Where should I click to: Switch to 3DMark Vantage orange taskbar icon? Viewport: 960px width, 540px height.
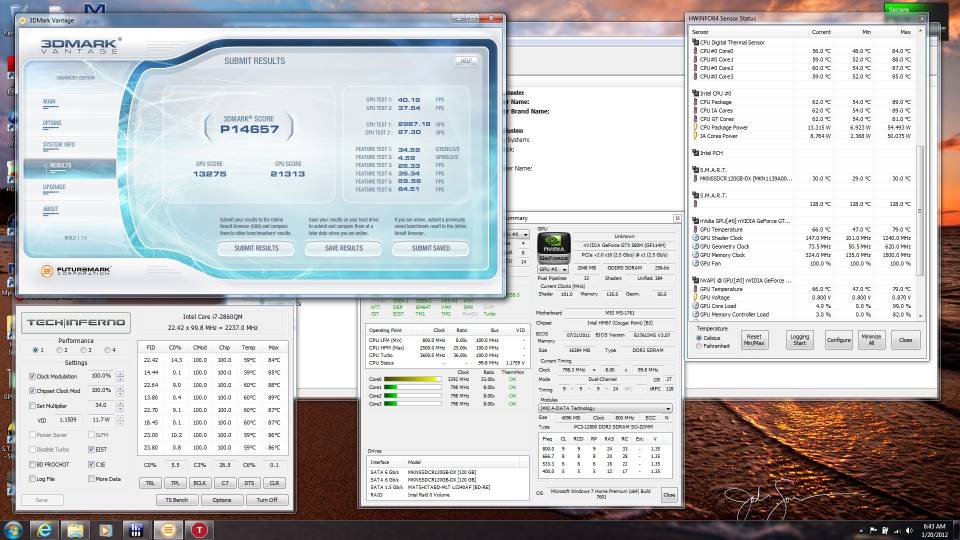[168, 530]
